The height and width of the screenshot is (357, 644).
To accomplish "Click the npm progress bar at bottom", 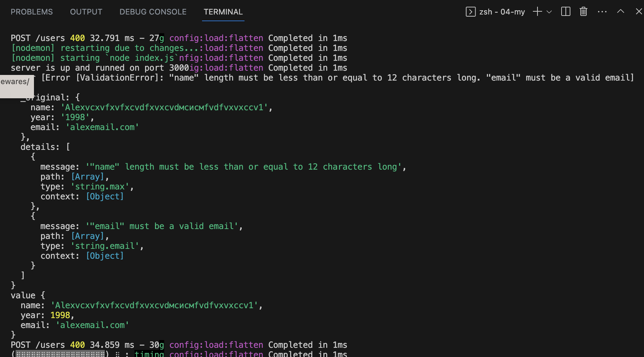I will (60, 354).
